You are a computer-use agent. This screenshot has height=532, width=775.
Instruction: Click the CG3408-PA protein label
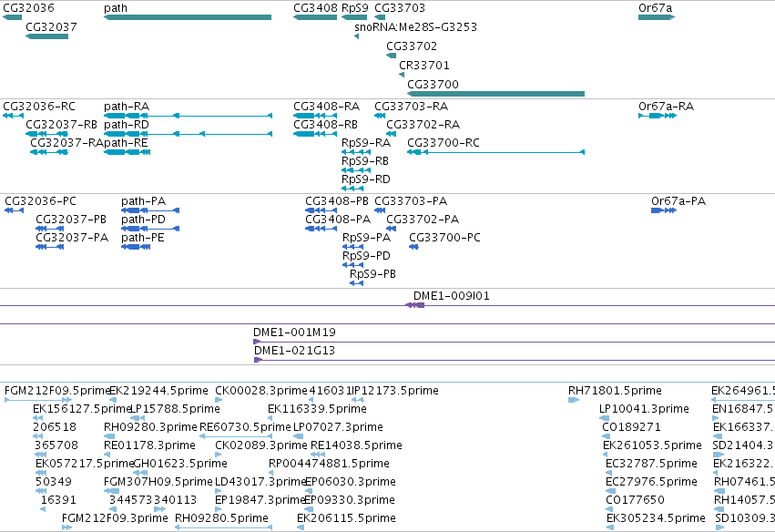[338, 220]
